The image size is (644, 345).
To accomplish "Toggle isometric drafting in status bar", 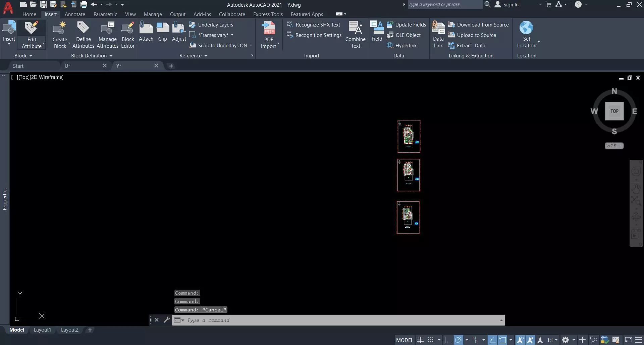I will [475, 340].
